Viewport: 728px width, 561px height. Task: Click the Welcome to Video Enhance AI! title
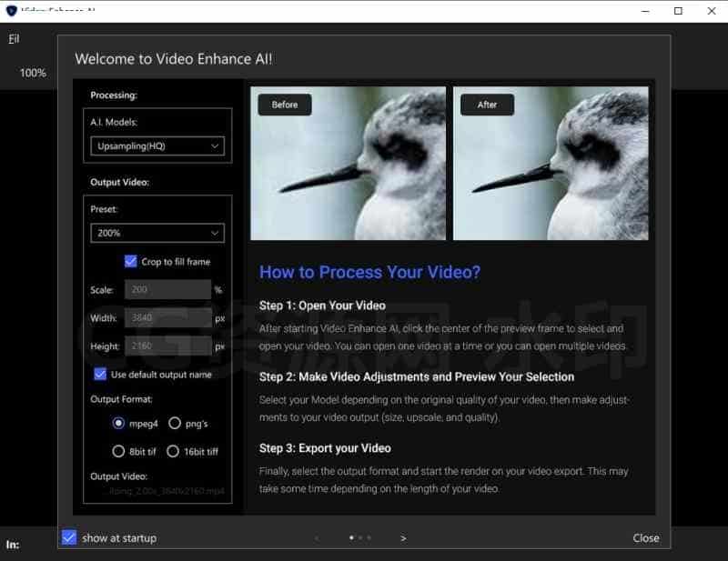click(x=174, y=59)
